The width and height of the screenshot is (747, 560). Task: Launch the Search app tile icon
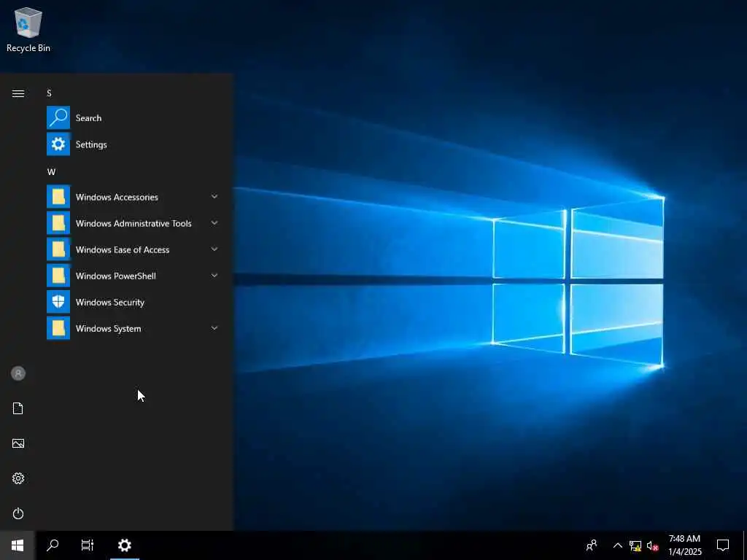tap(58, 117)
